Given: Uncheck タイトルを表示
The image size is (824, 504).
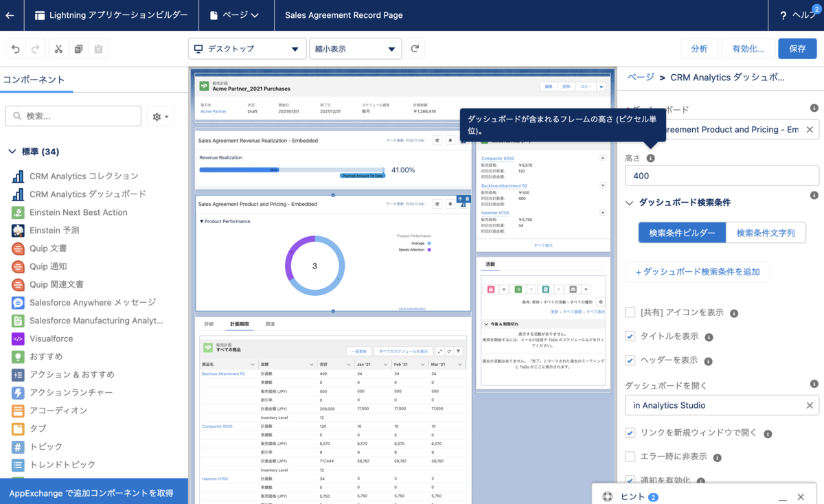Looking at the screenshot, I should (630, 336).
